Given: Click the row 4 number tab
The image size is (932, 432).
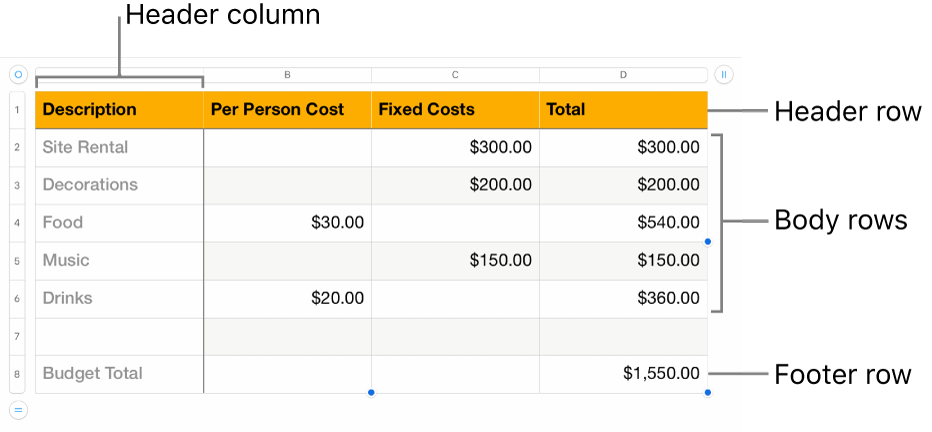Looking at the screenshot, I should point(18,223).
